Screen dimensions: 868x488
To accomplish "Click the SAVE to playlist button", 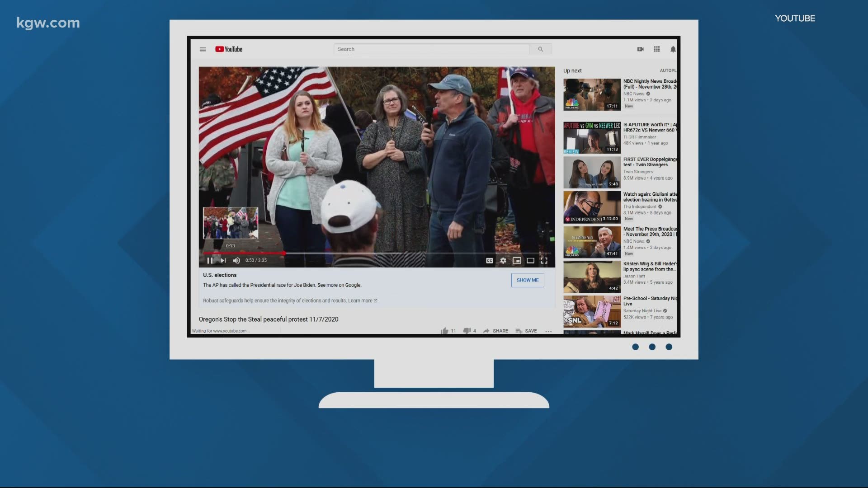I will (x=526, y=331).
